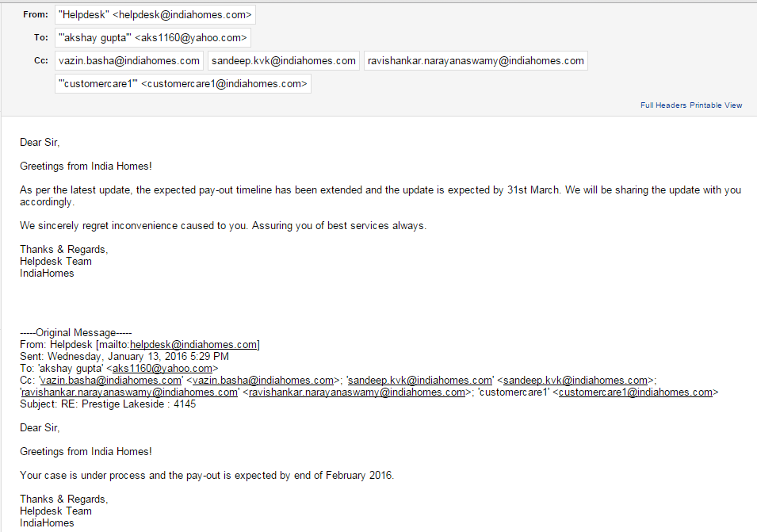Screen dimensions: 757x532
Task: Click sandeep.kvk@indiahomes.com Cc chip
Action: coord(284,61)
